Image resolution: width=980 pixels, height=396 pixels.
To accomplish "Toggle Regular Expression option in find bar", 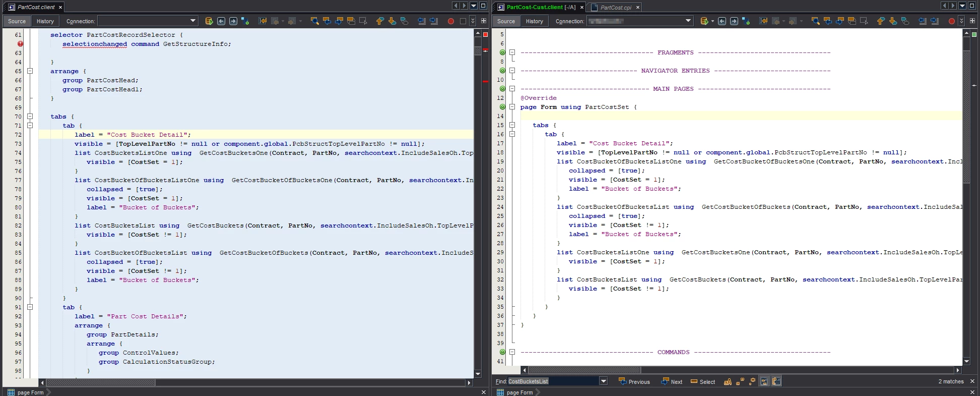I will click(x=752, y=382).
